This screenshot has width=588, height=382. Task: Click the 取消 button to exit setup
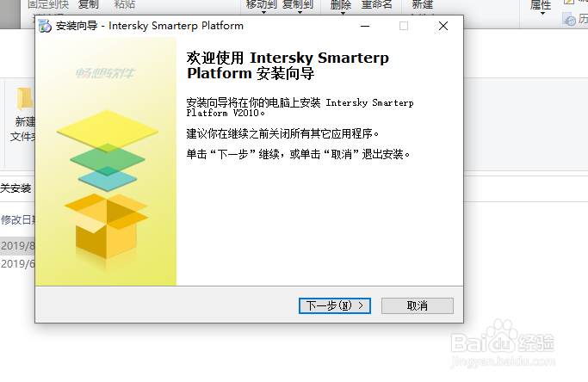click(x=417, y=305)
